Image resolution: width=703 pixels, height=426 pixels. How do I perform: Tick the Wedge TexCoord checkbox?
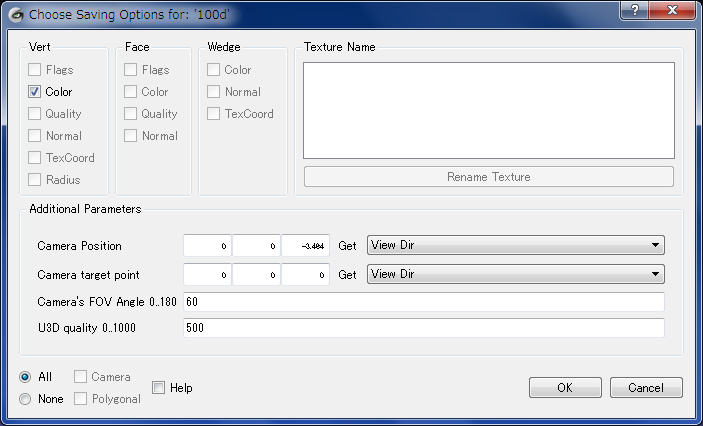pos(213,114)
